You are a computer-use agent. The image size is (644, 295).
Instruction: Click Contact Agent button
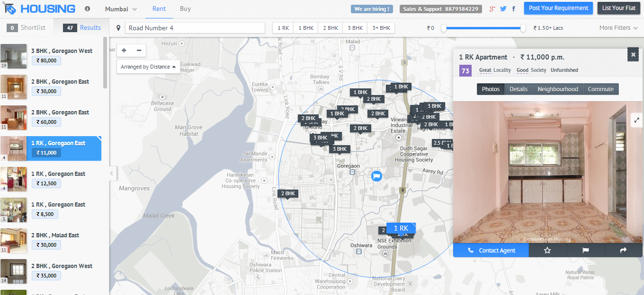tap(491, 251)
